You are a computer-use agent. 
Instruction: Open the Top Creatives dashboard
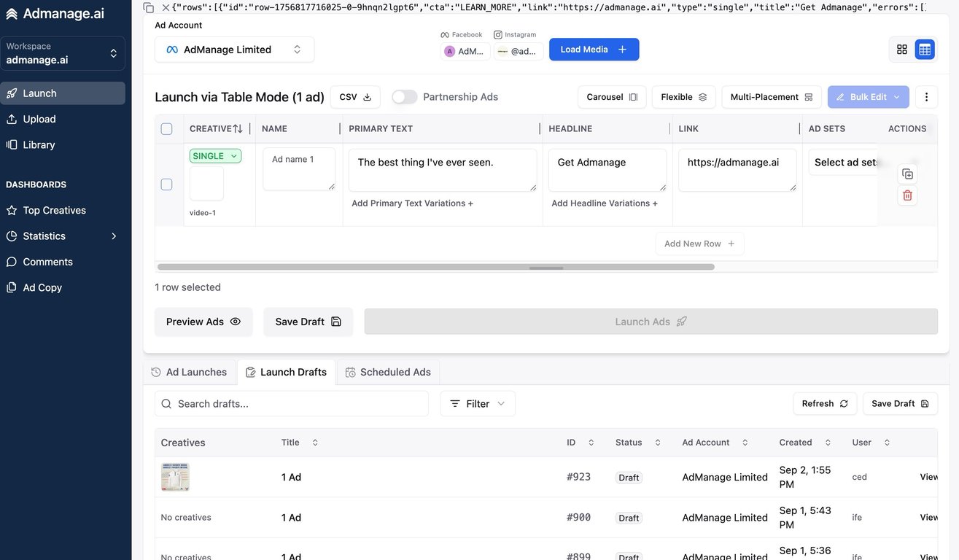[63, 210]
